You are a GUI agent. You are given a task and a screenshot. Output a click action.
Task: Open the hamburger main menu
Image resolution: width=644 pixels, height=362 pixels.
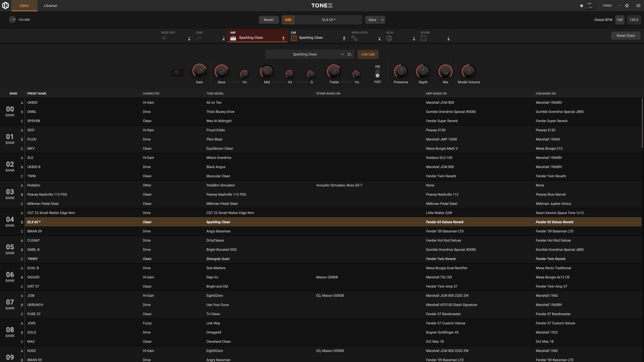click(638, 5)
